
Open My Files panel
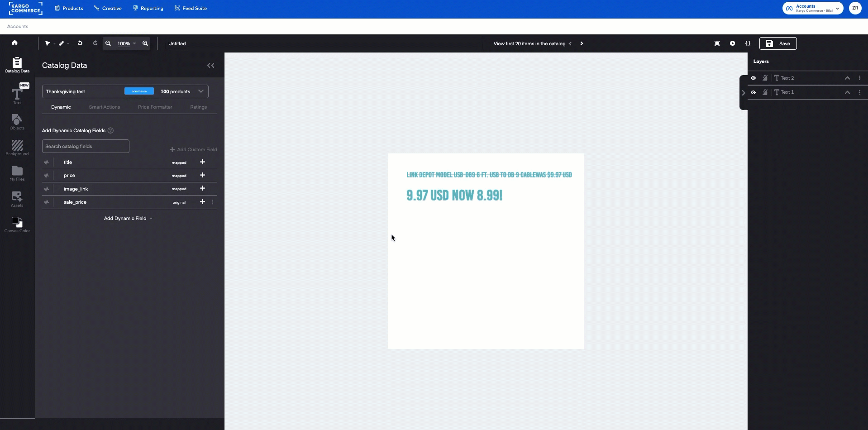pyautogui.click(x=17, y=173)
